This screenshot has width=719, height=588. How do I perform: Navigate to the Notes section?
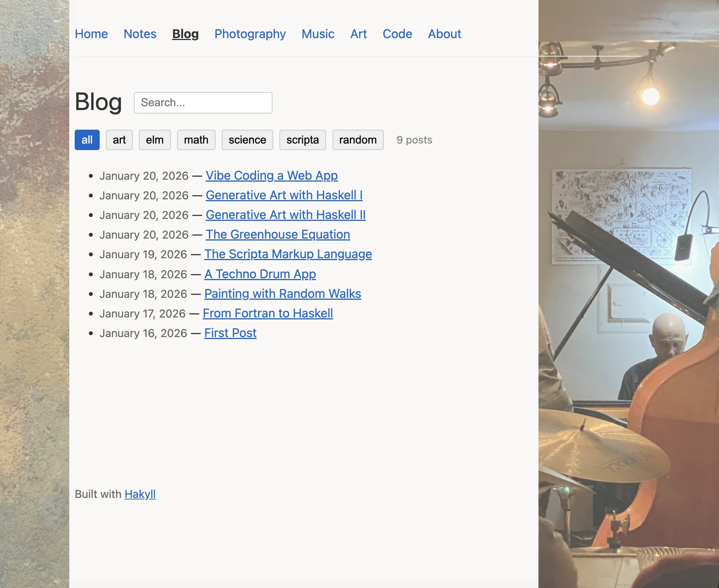(x=140, y=34)
